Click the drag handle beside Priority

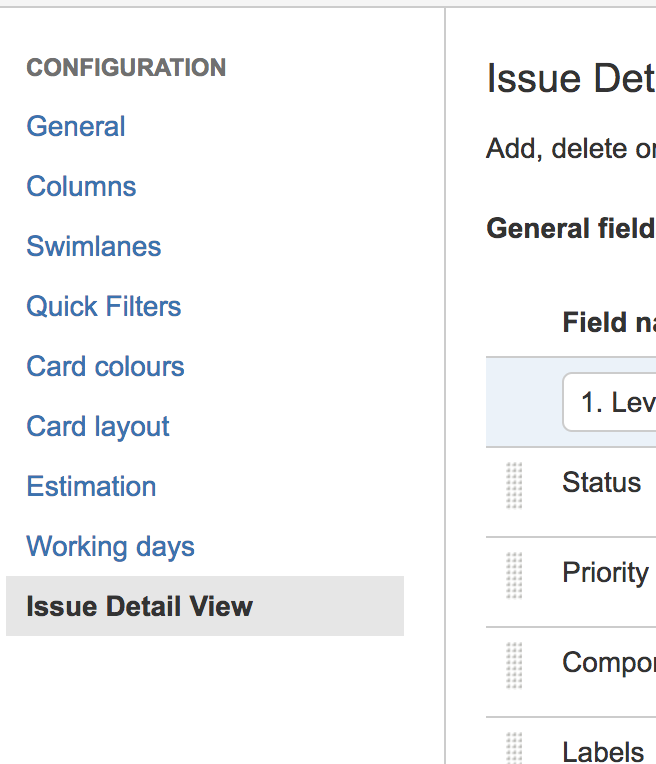[x=514, y=575]
